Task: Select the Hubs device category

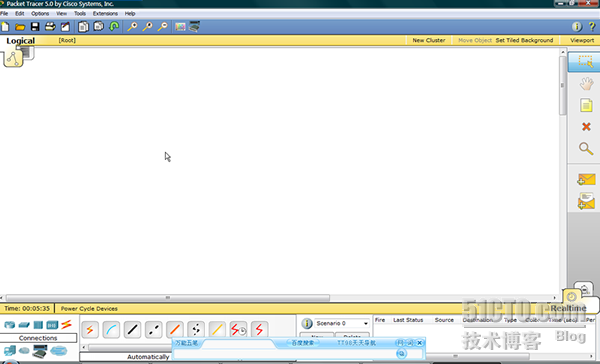Action: pos(38,325)
